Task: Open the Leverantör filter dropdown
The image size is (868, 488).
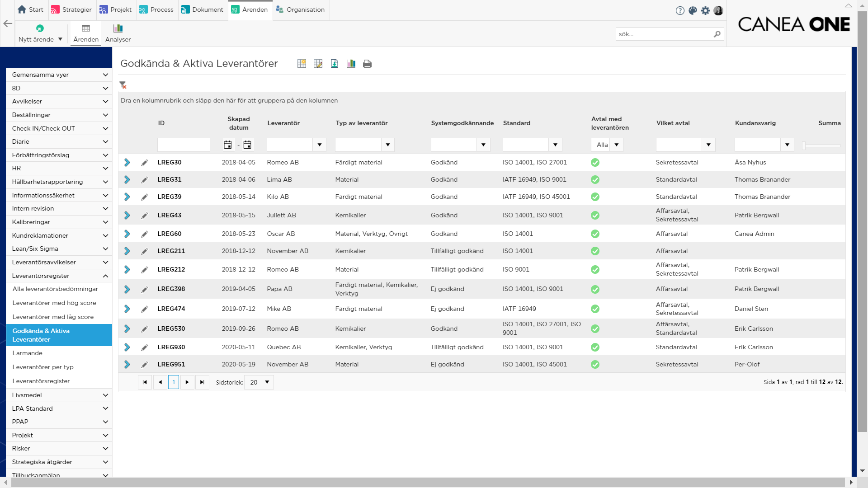Action: pos(319,145)
